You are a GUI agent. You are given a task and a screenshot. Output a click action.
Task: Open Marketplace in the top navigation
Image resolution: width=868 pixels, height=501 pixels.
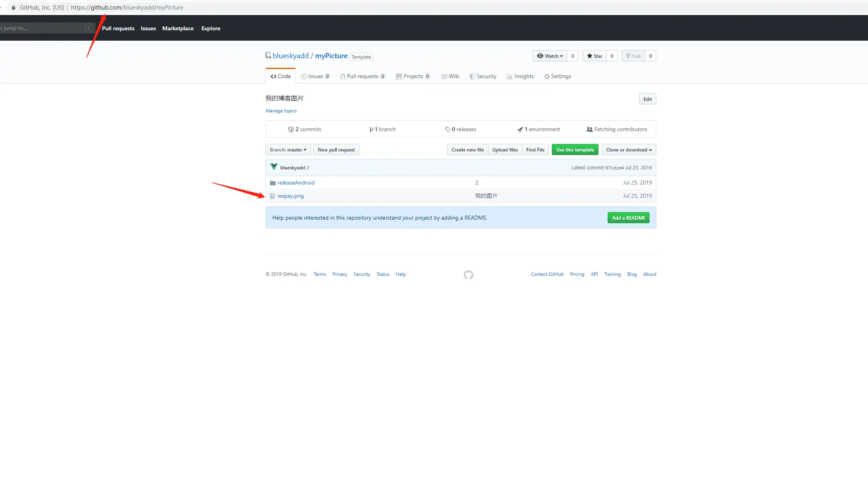coord(177,28)
